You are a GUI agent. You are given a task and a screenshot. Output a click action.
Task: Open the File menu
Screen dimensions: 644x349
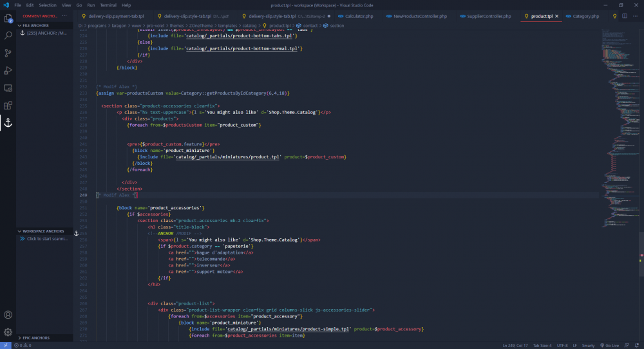(17, 5)
